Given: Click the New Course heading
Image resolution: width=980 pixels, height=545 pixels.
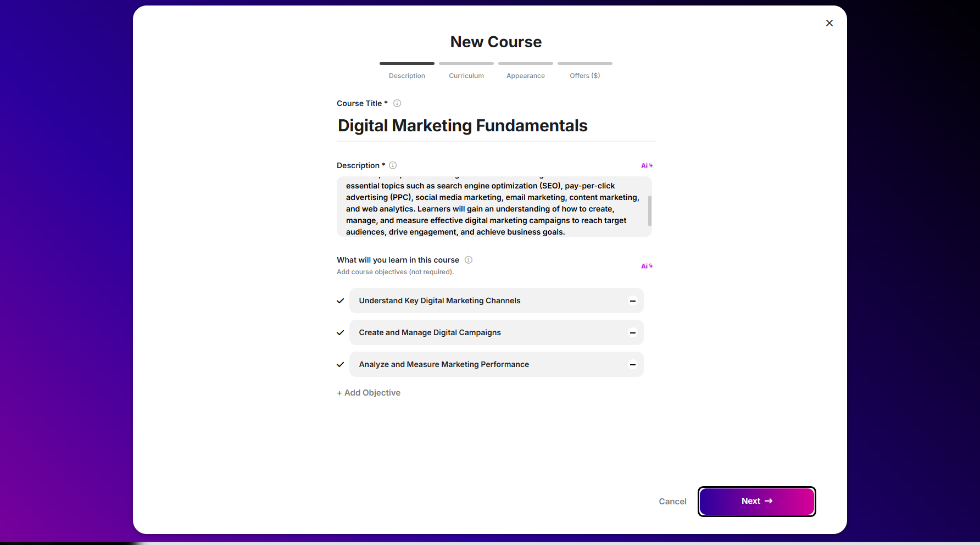Looking at the screenshot, I should click(x=496, y=42).
